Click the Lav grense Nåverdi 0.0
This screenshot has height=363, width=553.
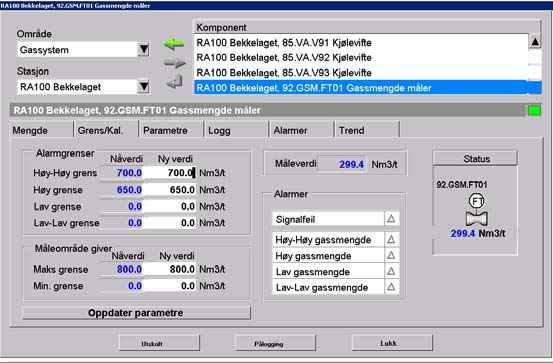coord(135,206)
